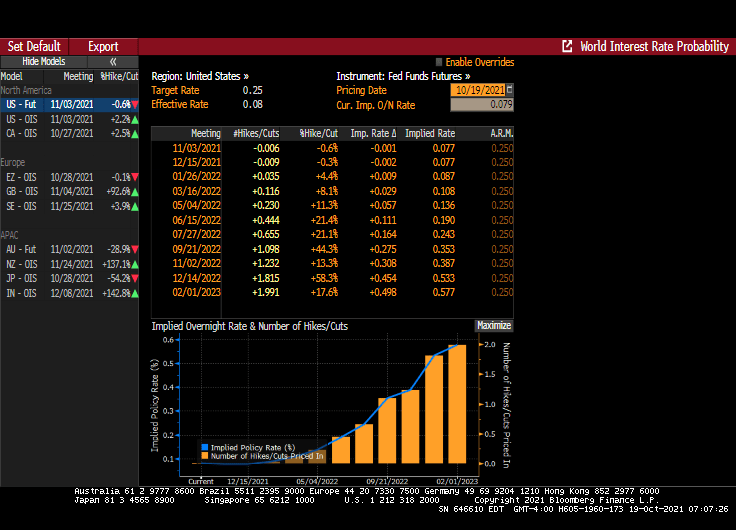Toggle the Implied Policy Rate legend series
This screenshot has width=736, height=530.
point(205,447)
